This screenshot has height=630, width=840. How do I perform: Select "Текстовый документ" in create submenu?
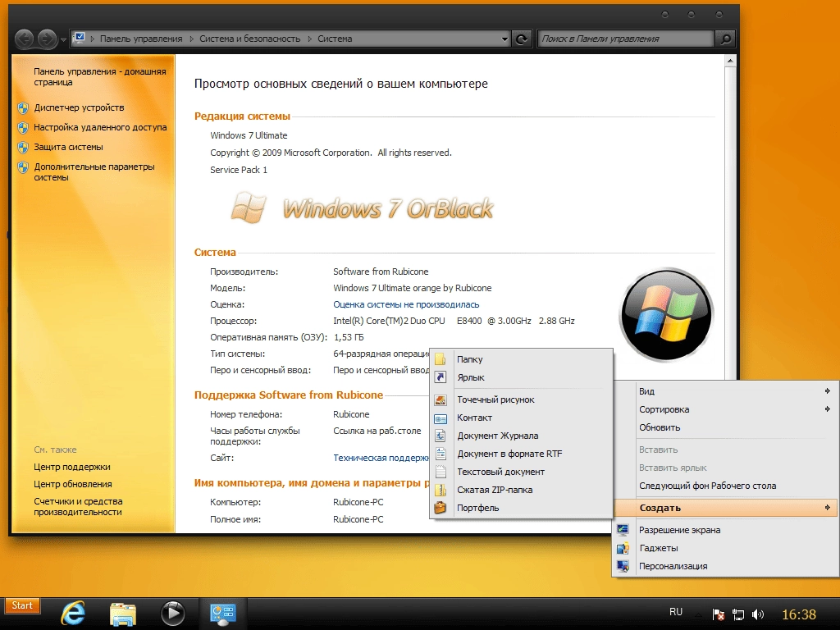click(521, 472)
